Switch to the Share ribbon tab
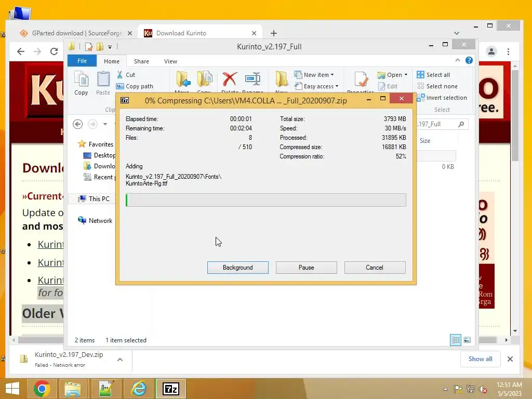The image size is (532, 399). 141,61
